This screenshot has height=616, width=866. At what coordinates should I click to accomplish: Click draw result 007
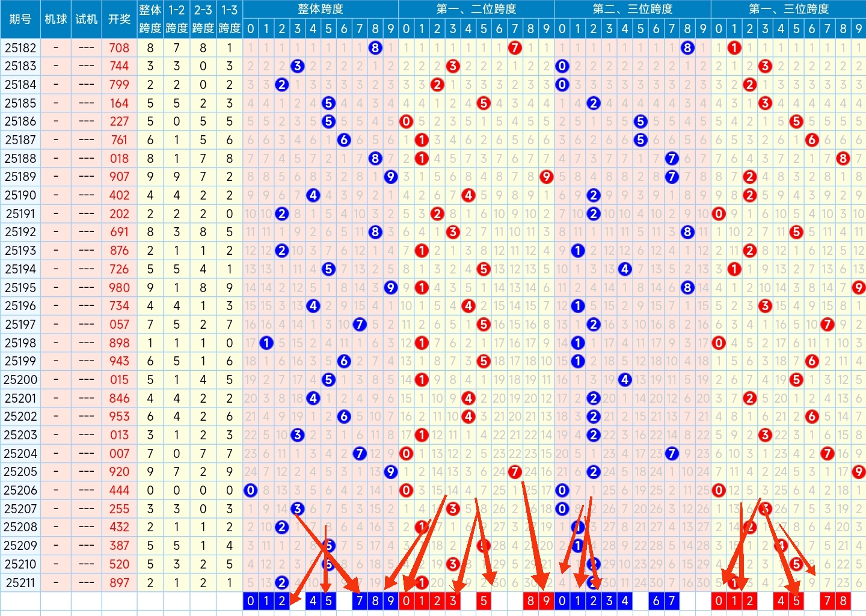click(119, 454)
